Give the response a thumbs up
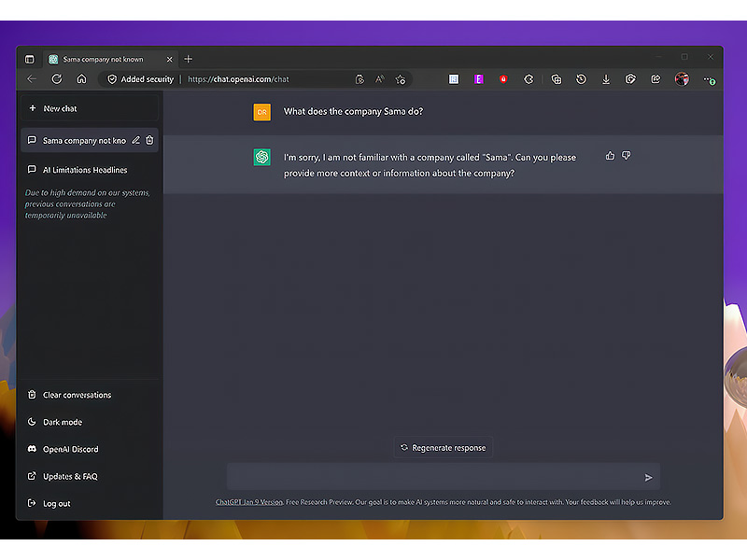This screenshot has width=747, height=560. point(610,156)
